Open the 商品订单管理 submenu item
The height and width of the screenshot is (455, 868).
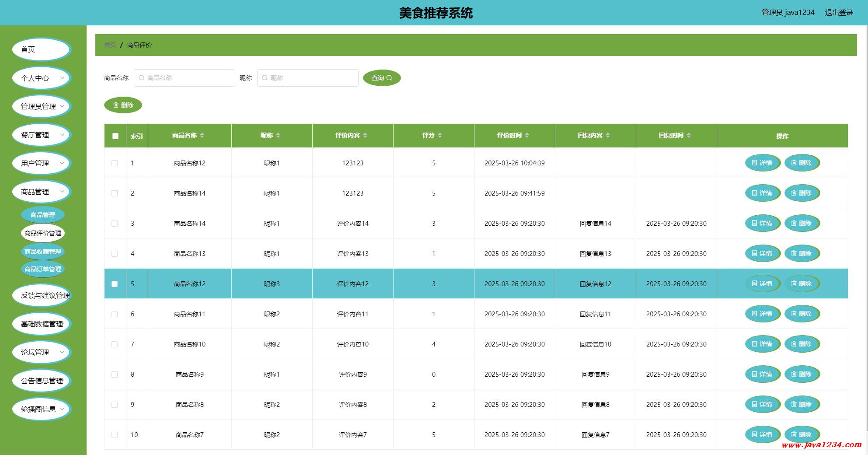[x=43, y=269]
